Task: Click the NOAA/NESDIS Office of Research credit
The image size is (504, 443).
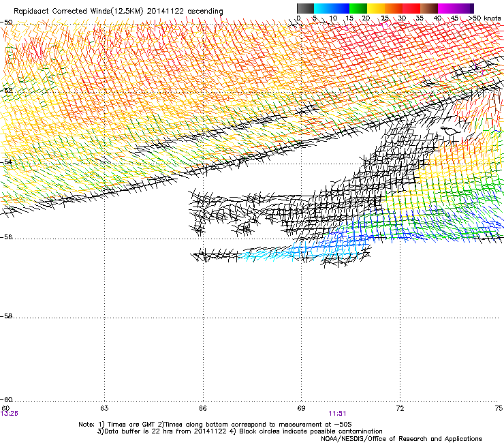Action: click(401, 439)
